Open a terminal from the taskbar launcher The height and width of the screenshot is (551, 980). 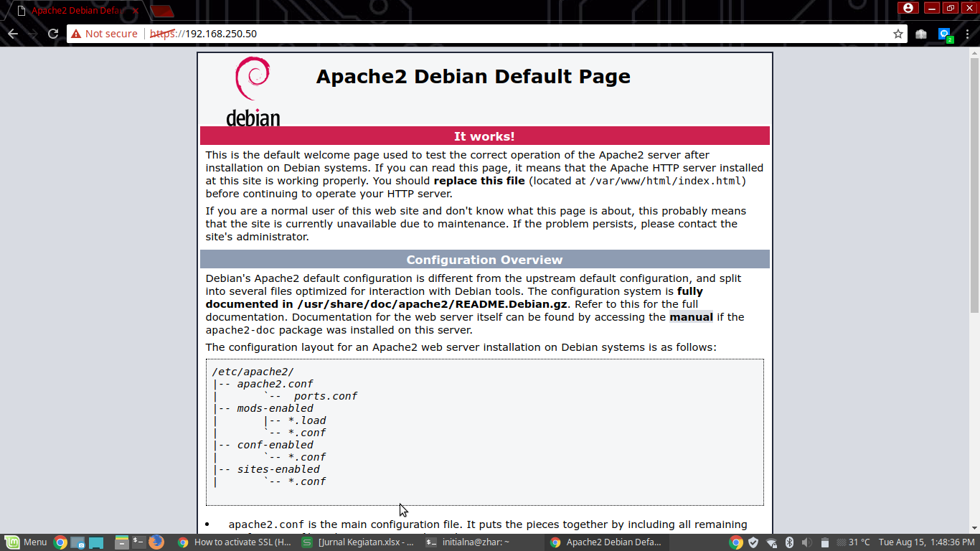point(139,542)
